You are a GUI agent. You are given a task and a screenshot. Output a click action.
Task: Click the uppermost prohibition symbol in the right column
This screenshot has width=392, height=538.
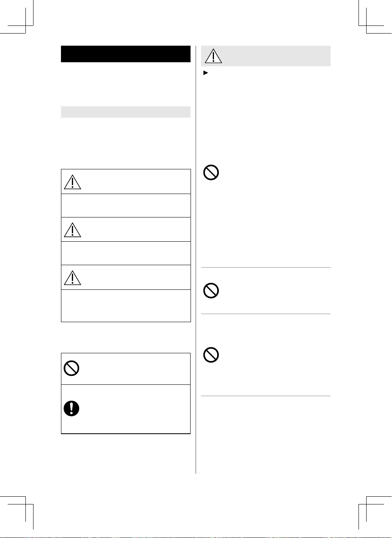[x=211, y=173]
